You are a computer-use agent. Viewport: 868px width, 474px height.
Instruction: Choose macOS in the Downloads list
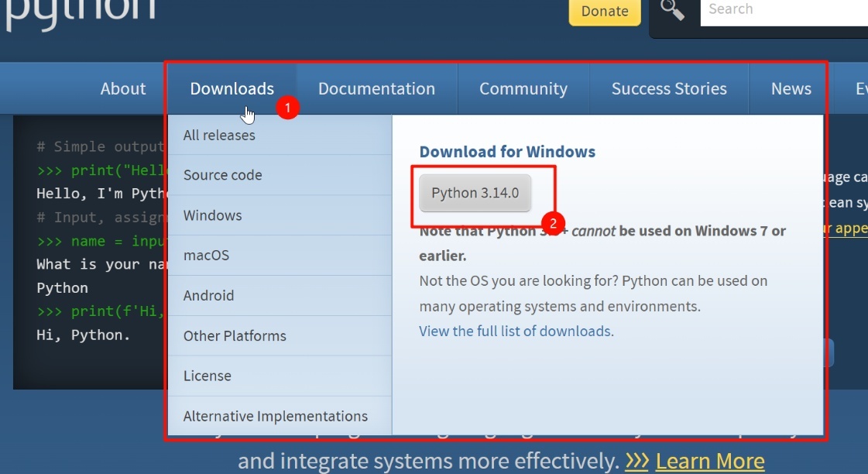[280, 256]
